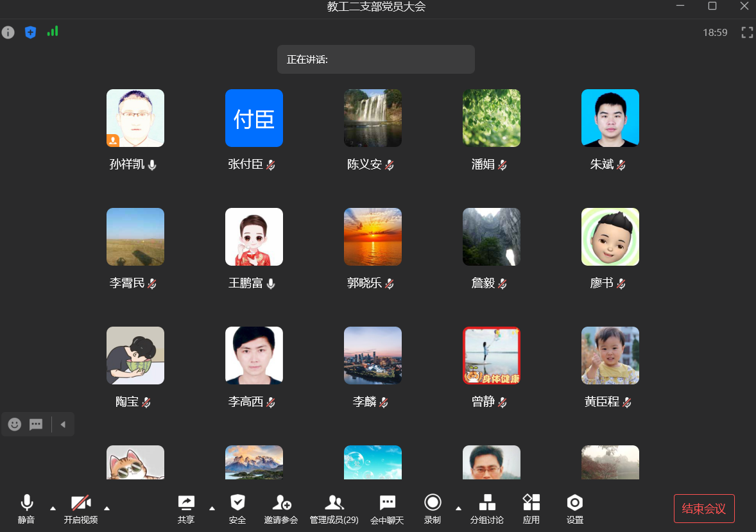Open the 应用 apps icon
The width and height of the screenshot is (756, 532).
point(531,508)
